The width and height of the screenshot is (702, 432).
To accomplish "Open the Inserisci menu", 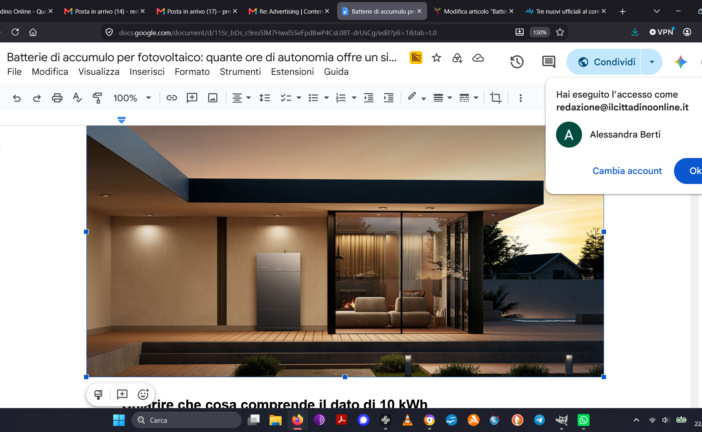I will pyautogui.click(x=147, y=72).
